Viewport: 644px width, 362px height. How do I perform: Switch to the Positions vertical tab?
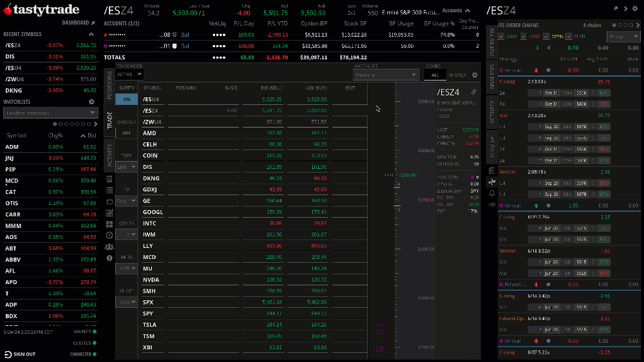click(109, 85)
